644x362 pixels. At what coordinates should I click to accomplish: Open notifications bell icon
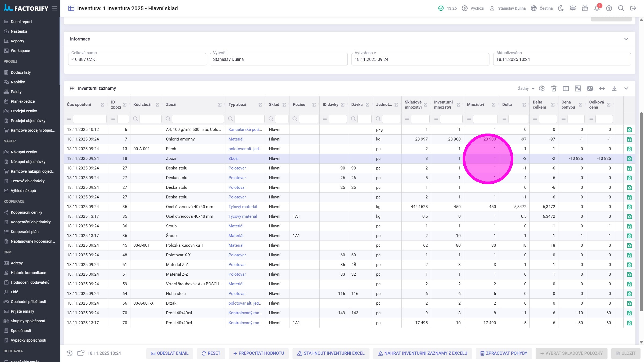point(597,8)
